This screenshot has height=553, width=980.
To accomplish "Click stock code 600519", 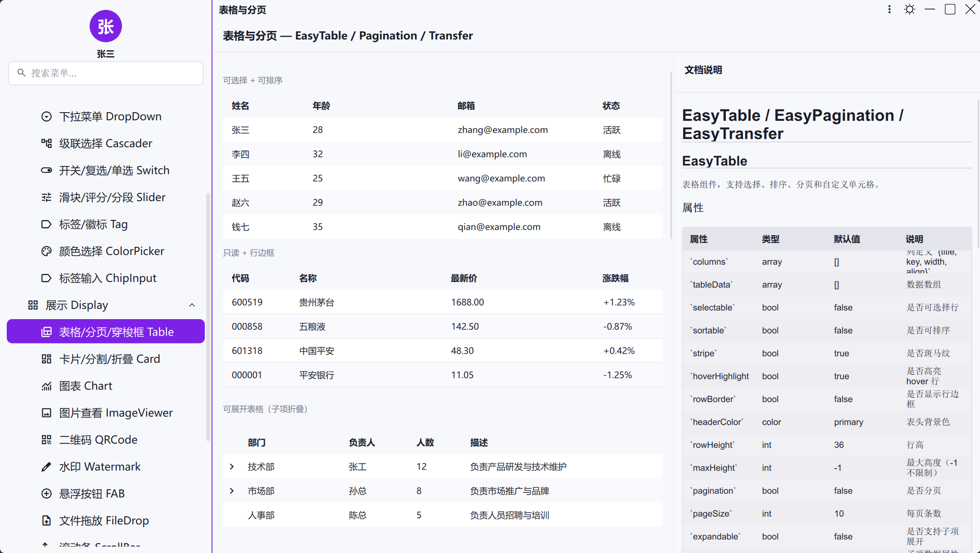I will pyautogui.click(x=247, y=303).
